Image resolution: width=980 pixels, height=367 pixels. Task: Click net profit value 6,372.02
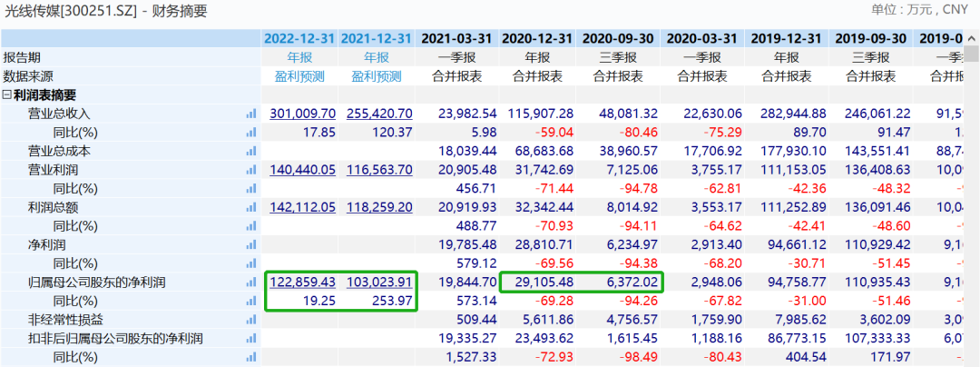pos(630,283)
